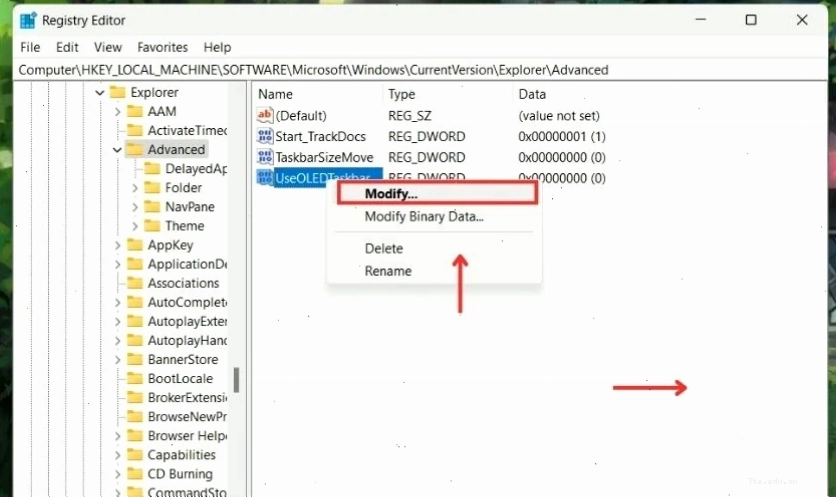Click the Start_TrackDocs data value 0x00000001 (1)
This screenshot has height=498, width=836.
(562, 136)
